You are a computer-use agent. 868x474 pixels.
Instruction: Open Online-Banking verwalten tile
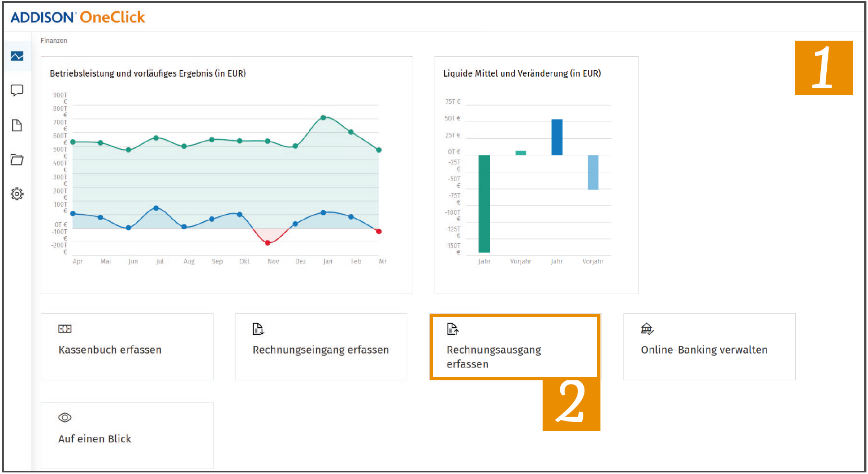710,347
